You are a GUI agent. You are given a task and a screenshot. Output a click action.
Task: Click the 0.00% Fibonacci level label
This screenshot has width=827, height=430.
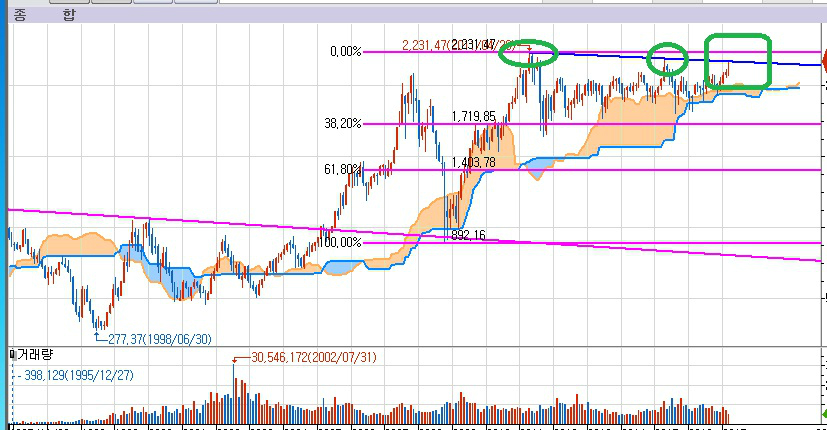345,51
